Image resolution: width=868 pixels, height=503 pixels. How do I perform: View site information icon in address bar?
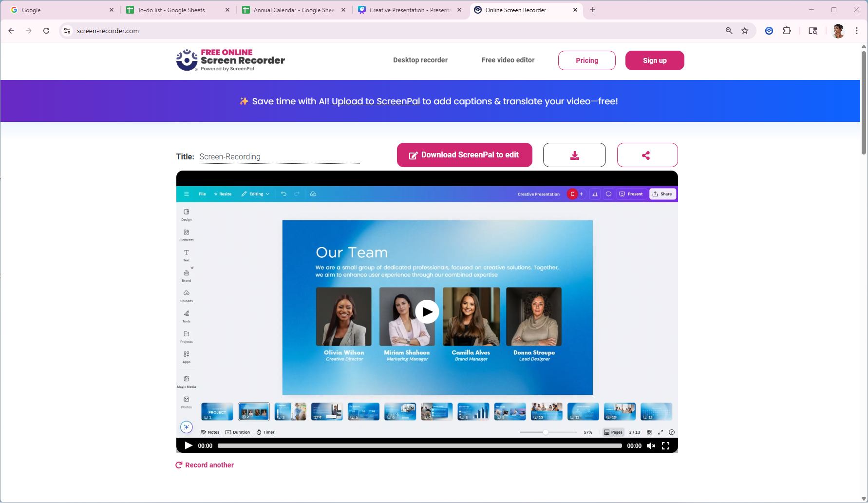click(67, 31)
